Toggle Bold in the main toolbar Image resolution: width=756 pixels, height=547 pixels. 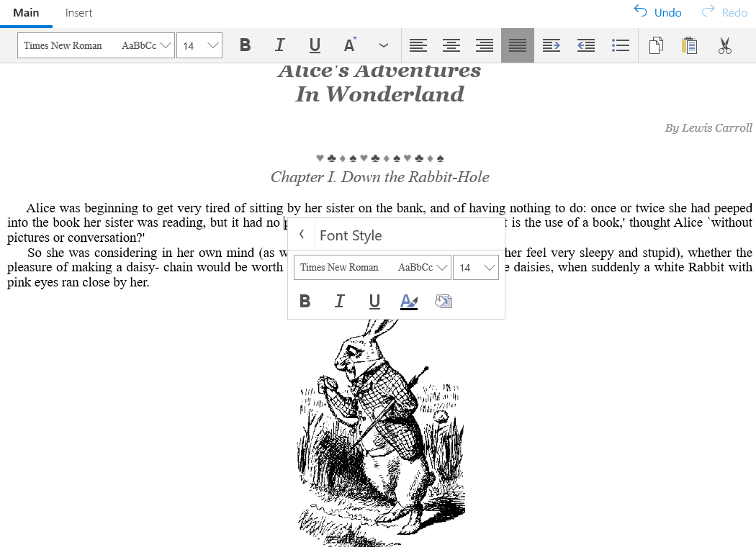tap(245, 45)
